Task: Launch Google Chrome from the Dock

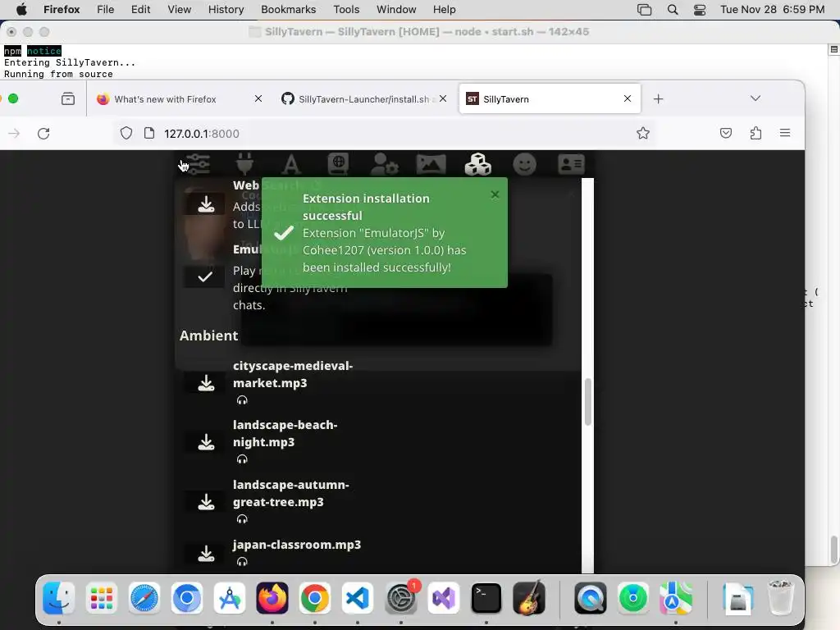Action: click(x=315, y=598)
